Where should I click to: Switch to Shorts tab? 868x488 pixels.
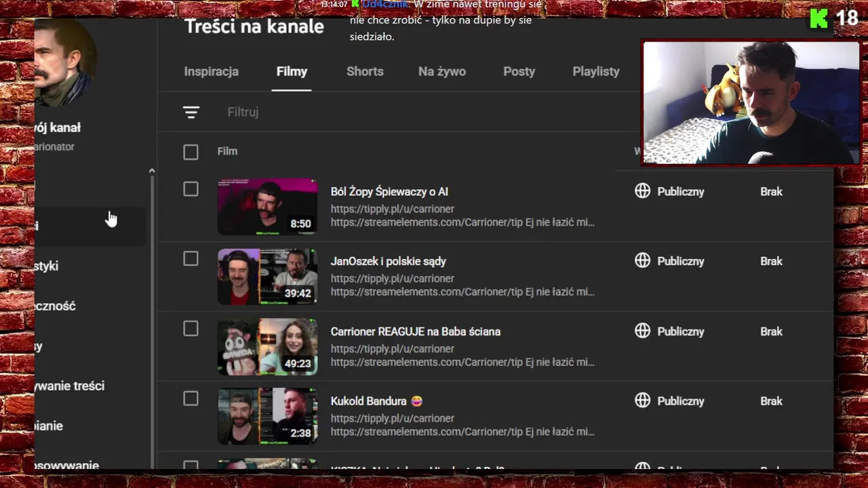pyautogui.click(x=365, y=71)
